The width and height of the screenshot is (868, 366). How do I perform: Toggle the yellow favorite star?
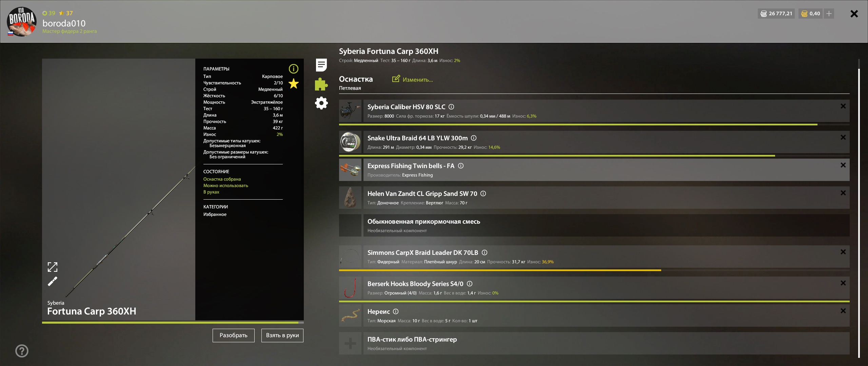293,83
